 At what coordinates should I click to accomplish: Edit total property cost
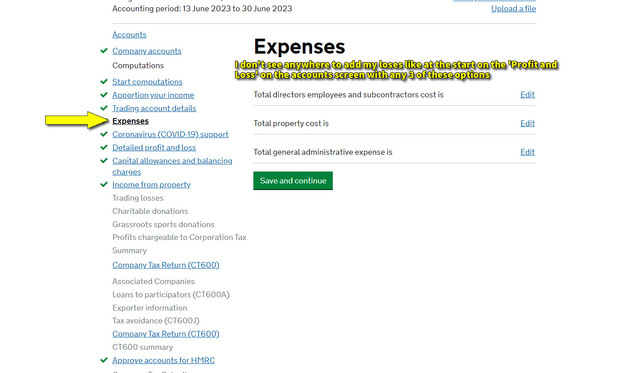[527, 123]
